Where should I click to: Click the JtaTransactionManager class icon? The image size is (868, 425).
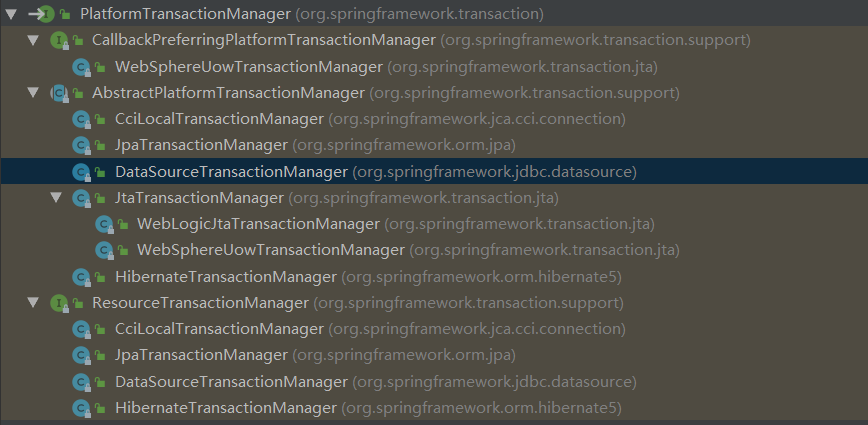tap(81, 199)
